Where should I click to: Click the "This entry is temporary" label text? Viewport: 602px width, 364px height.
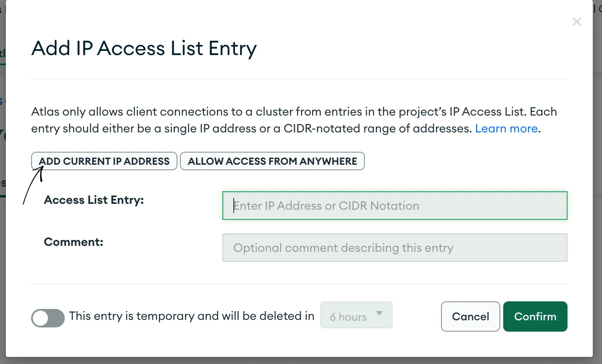point(191,316)
